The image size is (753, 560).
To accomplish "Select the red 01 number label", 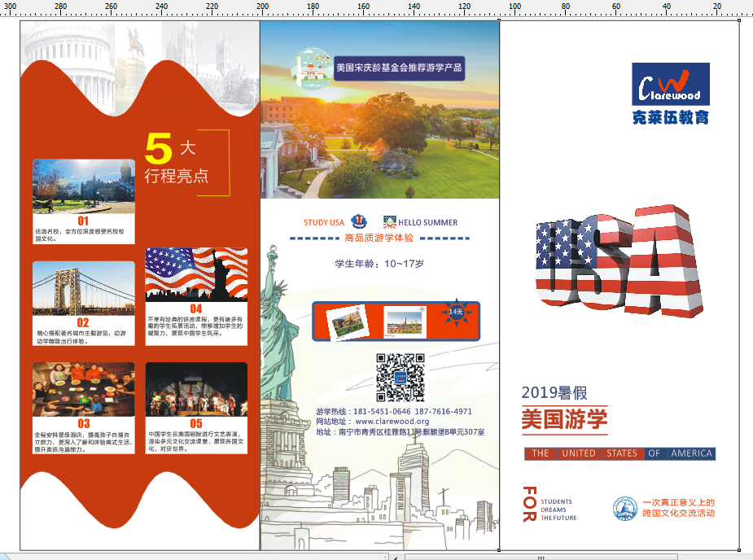I will point(83,221).
